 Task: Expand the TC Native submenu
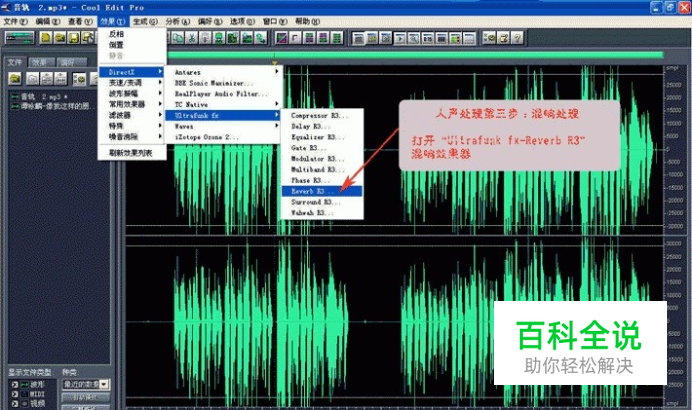(x=223, y=105)
